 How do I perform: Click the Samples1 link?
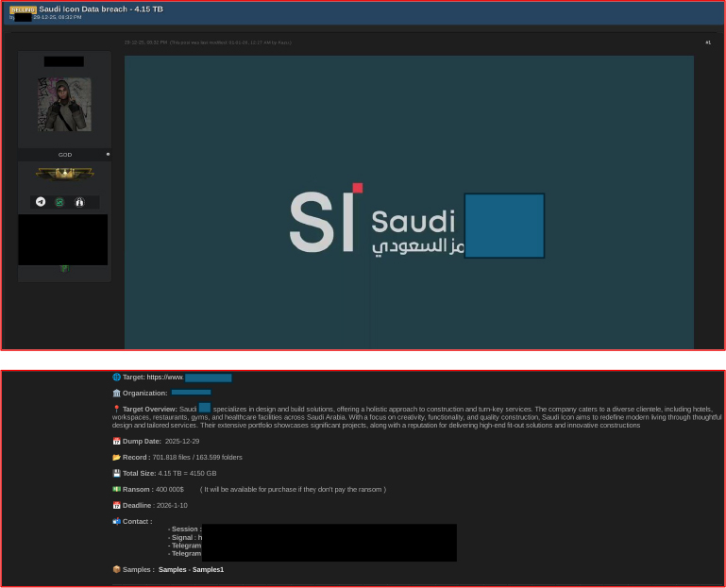click(208, 570)
